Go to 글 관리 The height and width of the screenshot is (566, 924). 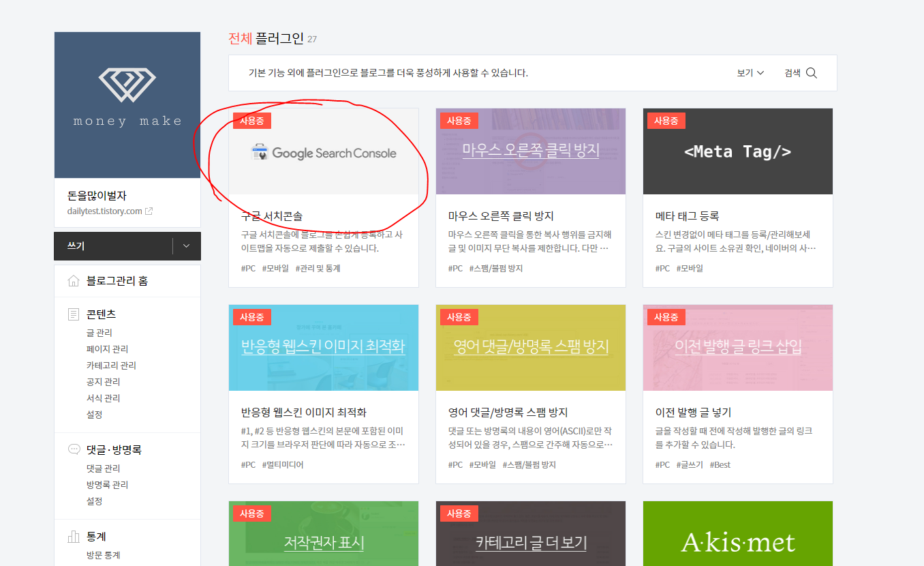coord(99,333)
